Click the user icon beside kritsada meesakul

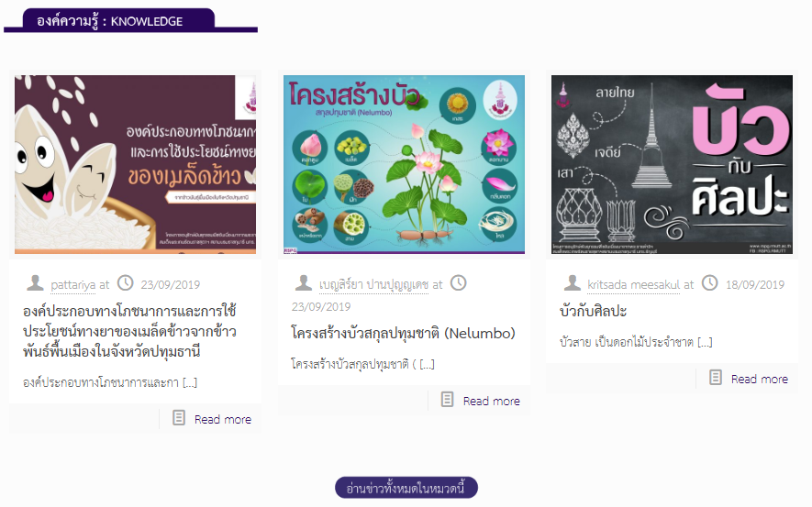click(573, 283)
